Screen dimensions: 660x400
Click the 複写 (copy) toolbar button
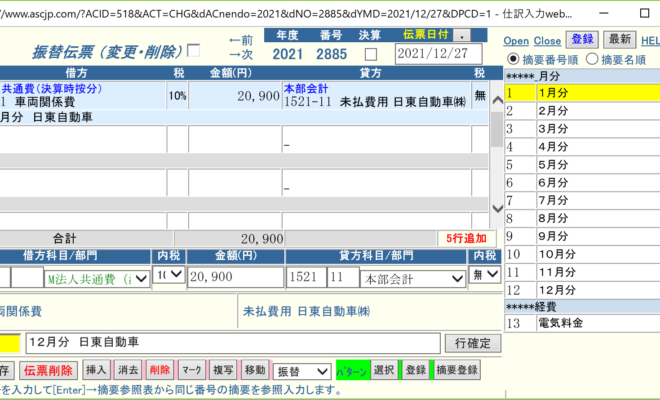pyautogui.click(x=223, y=370)
